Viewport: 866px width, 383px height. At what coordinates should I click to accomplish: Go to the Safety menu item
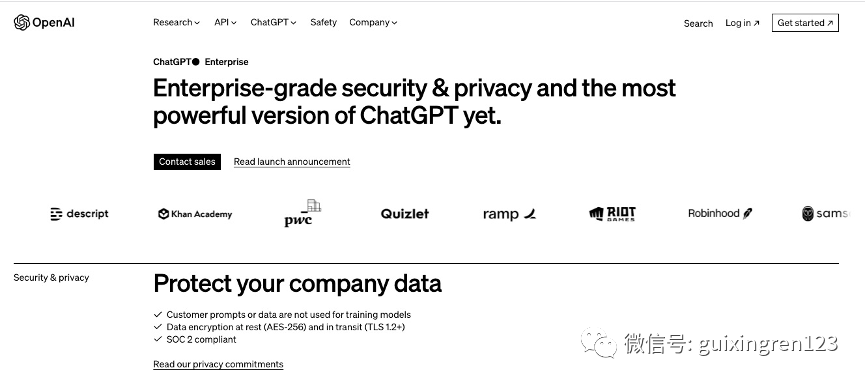[323, 23]
